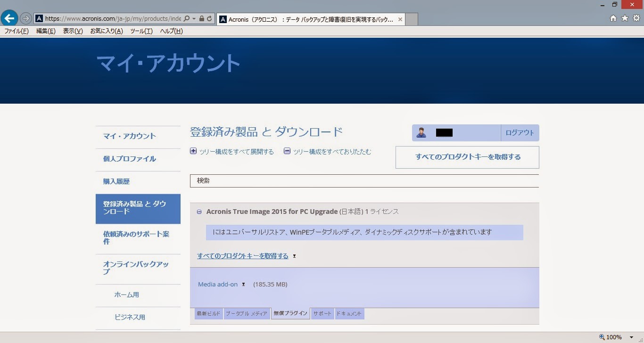Select 登録済み製品 と ダウンロード in the sidebar
The image size is (644, 343).
coord(138,208)
